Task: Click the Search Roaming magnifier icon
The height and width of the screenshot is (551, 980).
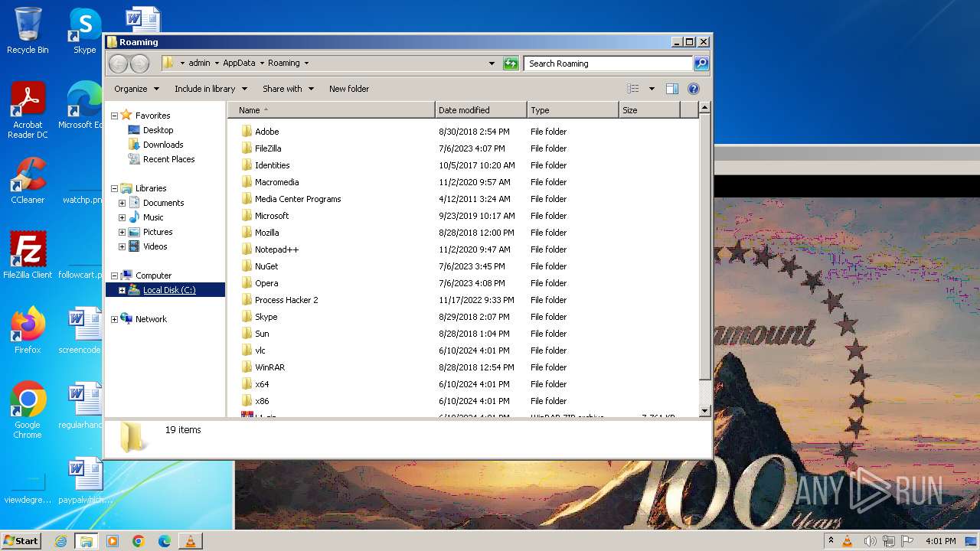Action: click(701, 64)
